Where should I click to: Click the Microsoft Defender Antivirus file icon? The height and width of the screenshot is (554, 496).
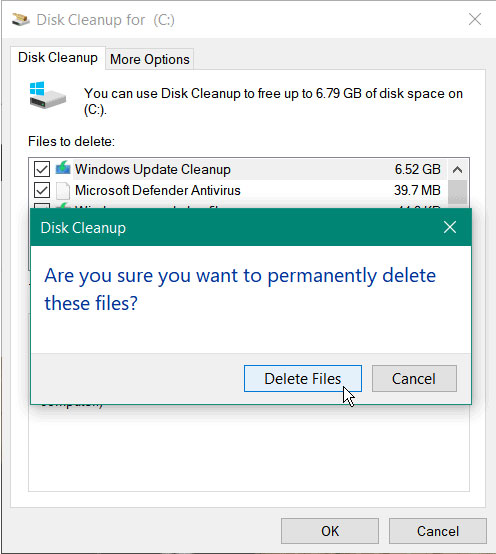[63, 190]
